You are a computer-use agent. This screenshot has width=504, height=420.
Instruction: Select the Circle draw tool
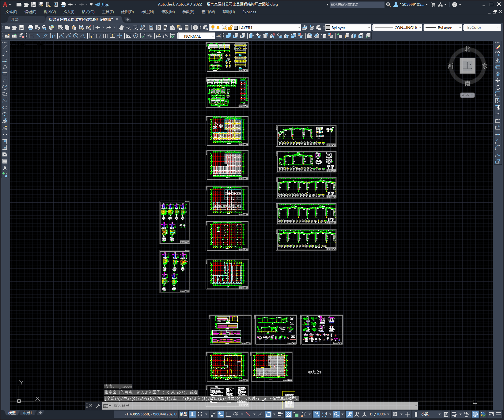coord(5,87)
